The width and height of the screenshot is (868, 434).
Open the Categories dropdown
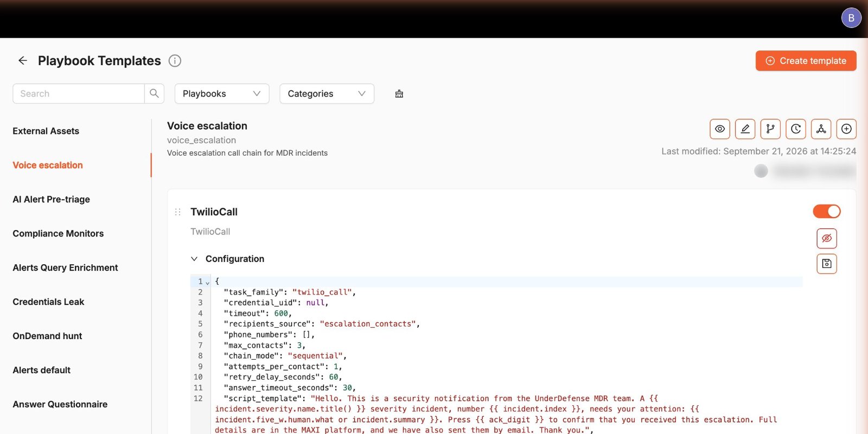(327, 93)
